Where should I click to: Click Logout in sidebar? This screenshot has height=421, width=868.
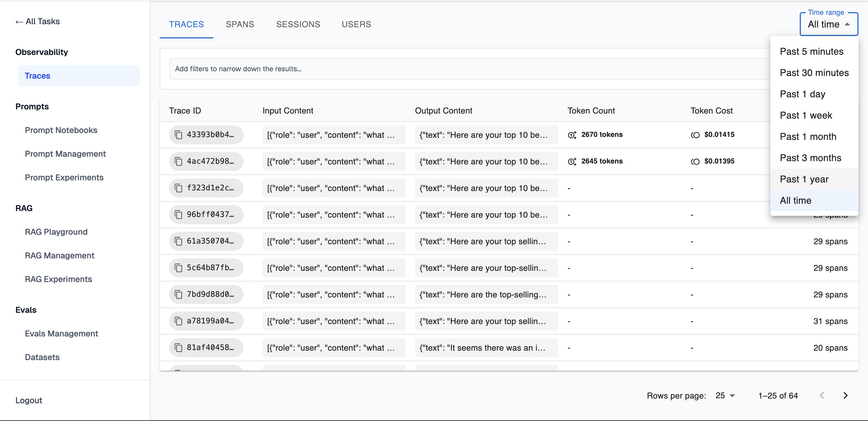pos(29,400)
